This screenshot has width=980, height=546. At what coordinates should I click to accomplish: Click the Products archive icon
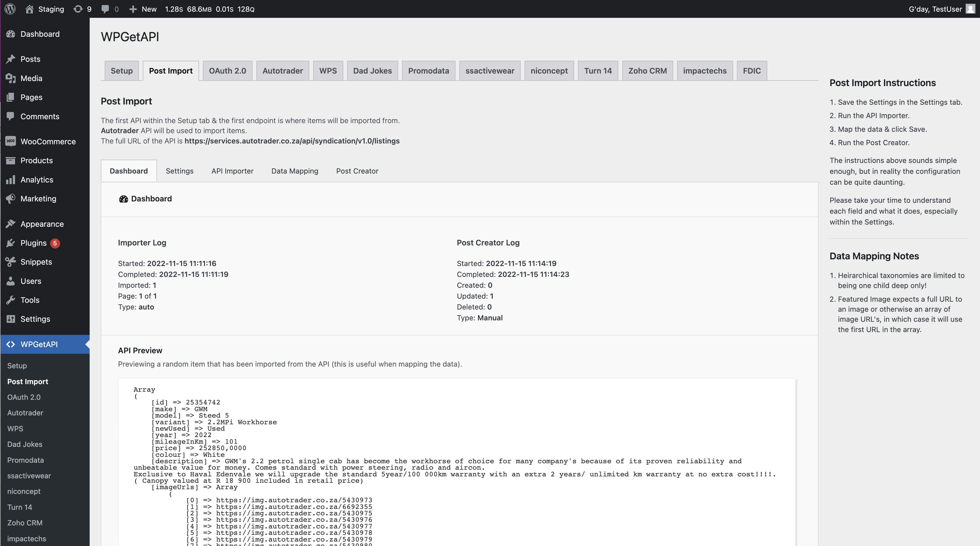pos(11,160)
